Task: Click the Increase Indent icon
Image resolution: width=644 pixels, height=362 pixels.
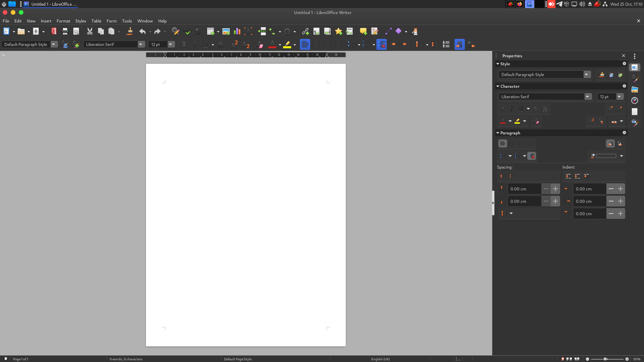Action: (x=395, y=44)
